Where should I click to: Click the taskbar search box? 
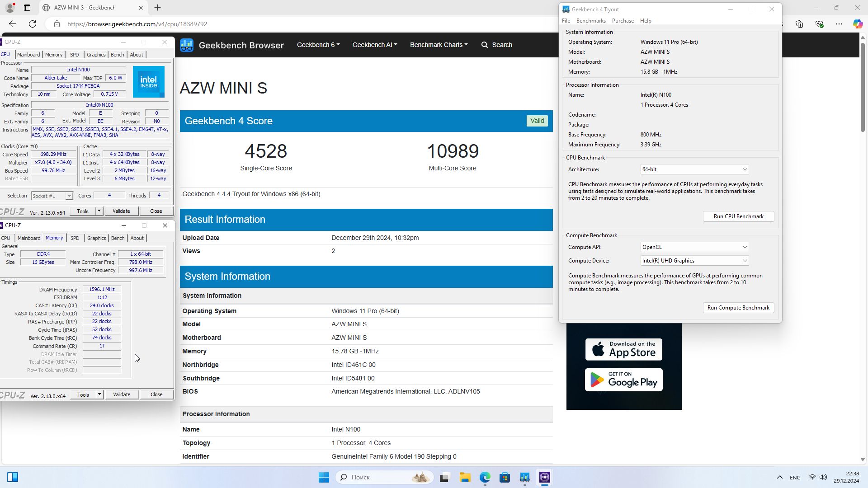[384, 477]
